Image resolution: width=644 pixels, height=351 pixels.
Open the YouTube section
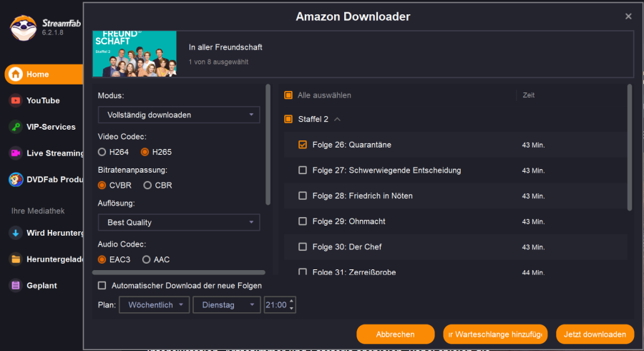[x=44, y=101]
